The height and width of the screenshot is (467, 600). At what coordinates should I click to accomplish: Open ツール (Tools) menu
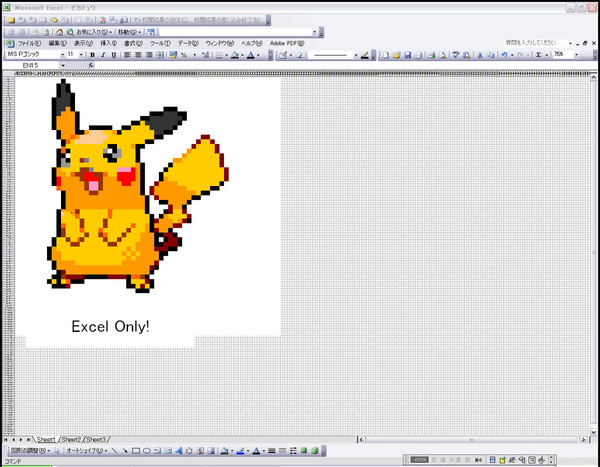[x=160, y=43]
